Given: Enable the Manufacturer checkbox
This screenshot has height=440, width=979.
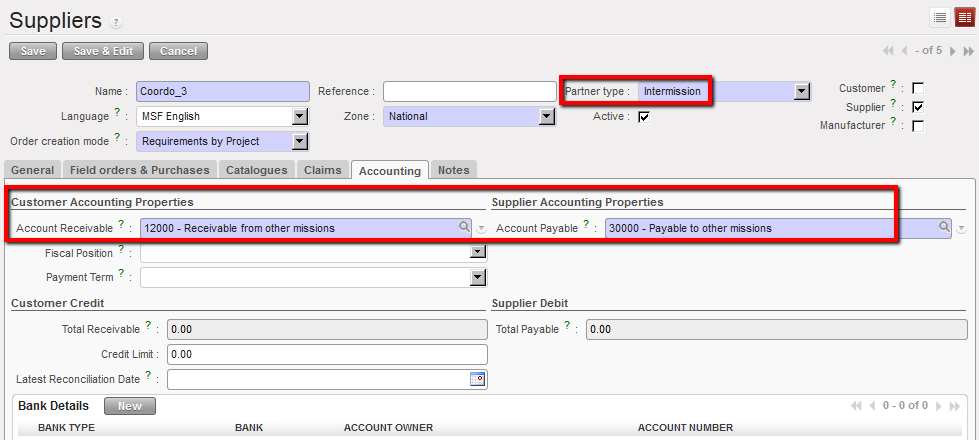Looking at the screenshot, I should [917, 126].
